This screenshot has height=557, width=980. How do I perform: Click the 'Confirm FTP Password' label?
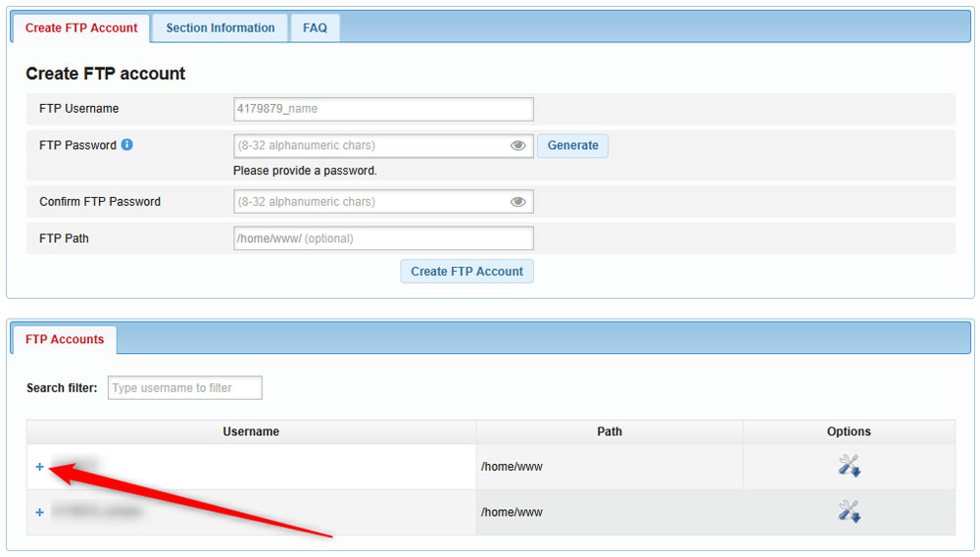[x=100, y=202]
